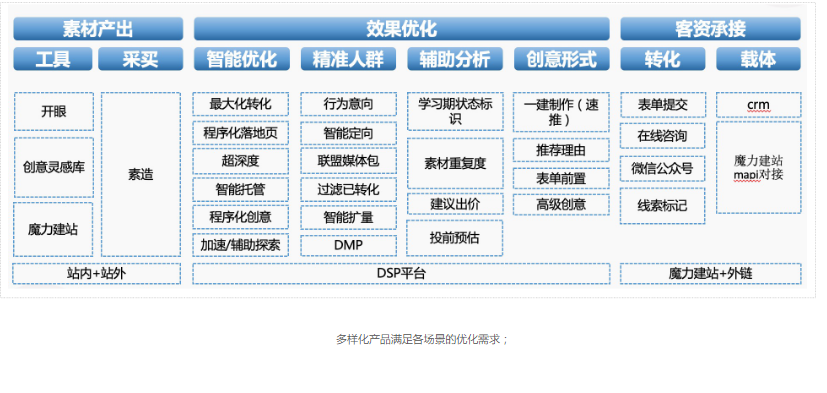
Task: Select the 工具 sub-header
Action: click(53, 59)
